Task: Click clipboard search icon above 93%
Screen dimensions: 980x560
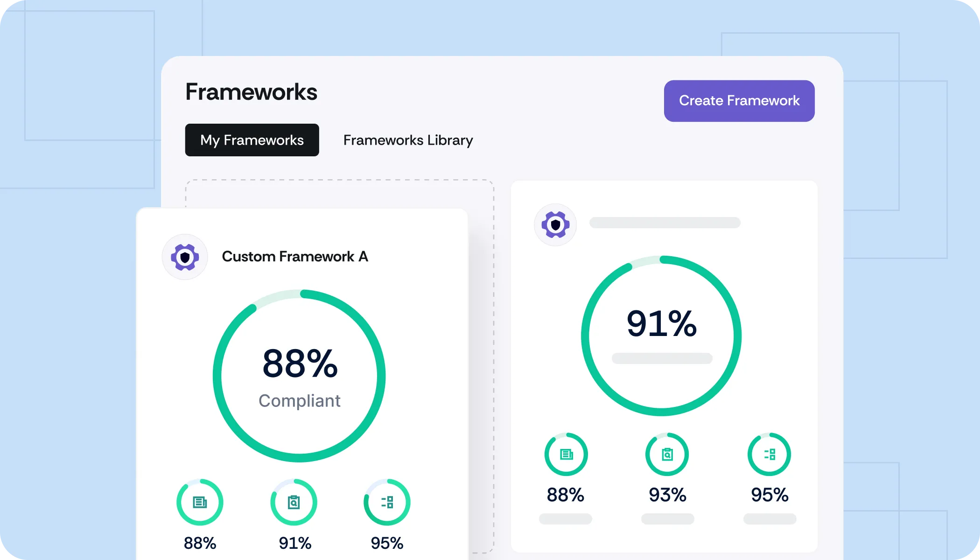Action: point(667,454)
